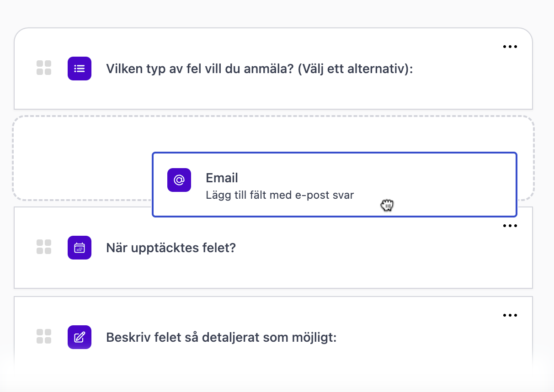The image size is (554, 392).
Task: Open the three-dot menu of 'Vilken typ av fel' card
Action: click(510, 47)
